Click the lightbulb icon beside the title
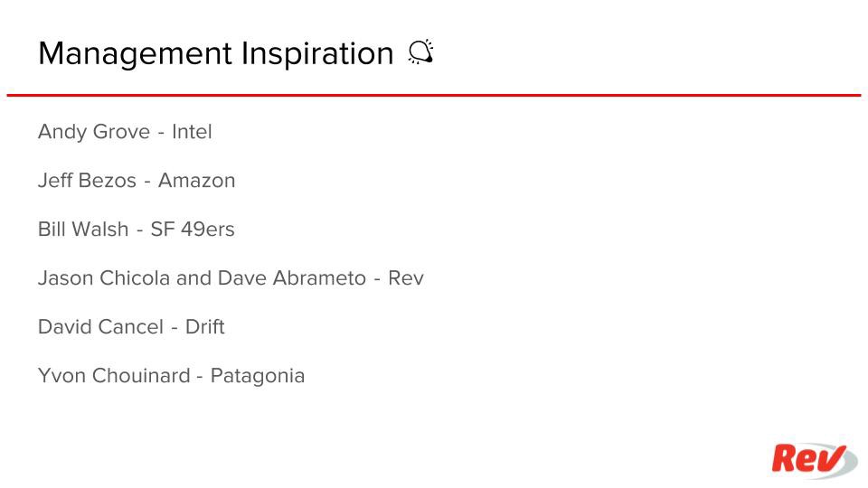 click(420, 53)
